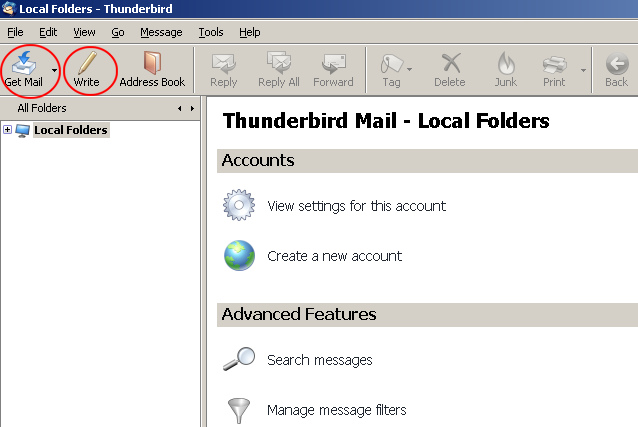The width and height of the screenshot is (638, 427).
Task: Click the Back navigation button
Action: point(617,70)
